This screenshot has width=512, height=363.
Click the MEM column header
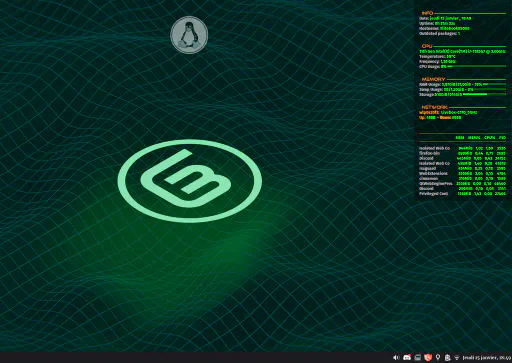point(460,138)
